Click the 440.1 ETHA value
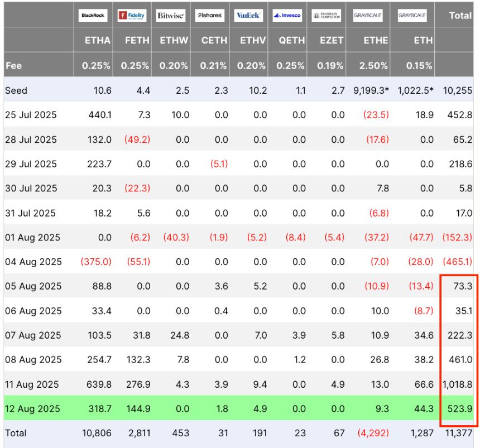 tap(100, 115)
